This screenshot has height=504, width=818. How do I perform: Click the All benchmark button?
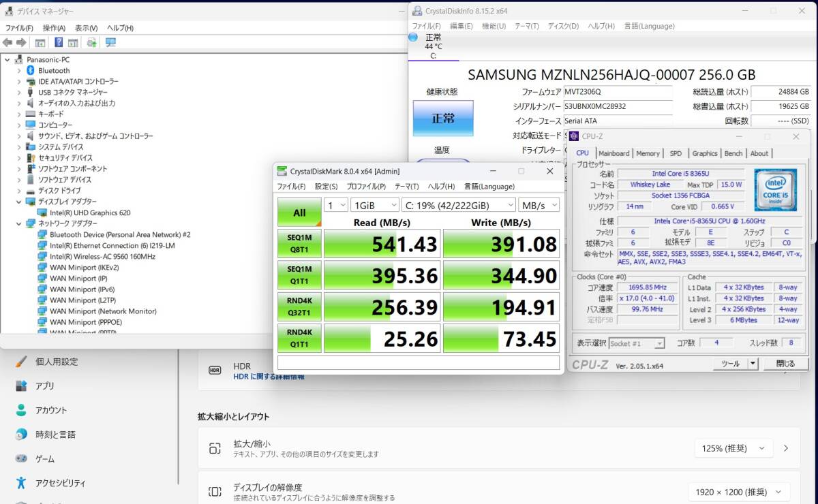299,212
